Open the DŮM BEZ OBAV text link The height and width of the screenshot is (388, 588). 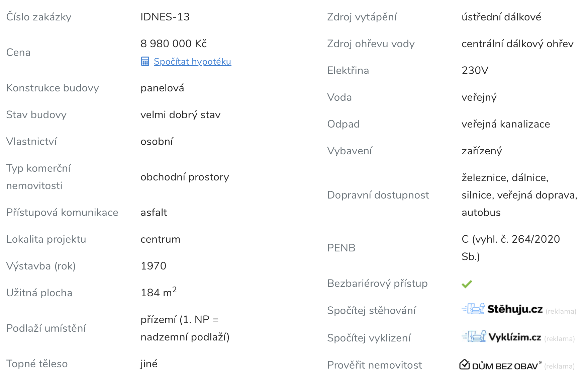[505, 366]
